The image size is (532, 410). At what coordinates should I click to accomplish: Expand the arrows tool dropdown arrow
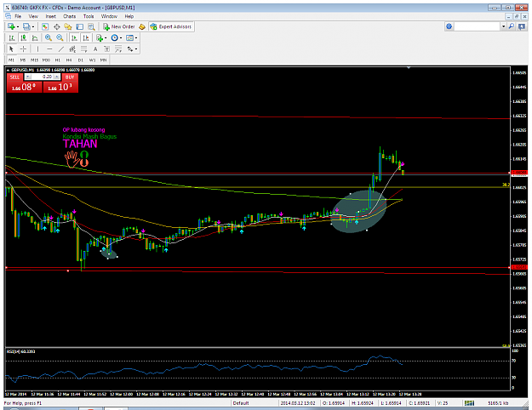(x=135, y=49)
